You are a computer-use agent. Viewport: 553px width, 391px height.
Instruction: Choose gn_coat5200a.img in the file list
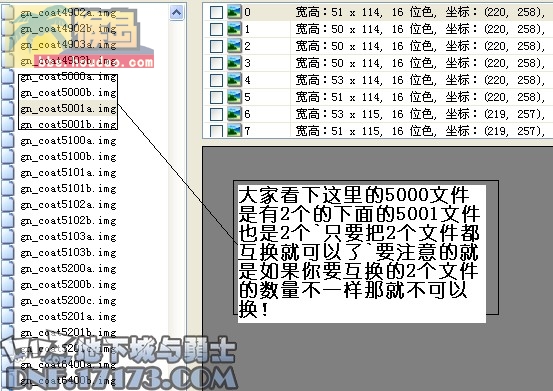click(68, 269)
